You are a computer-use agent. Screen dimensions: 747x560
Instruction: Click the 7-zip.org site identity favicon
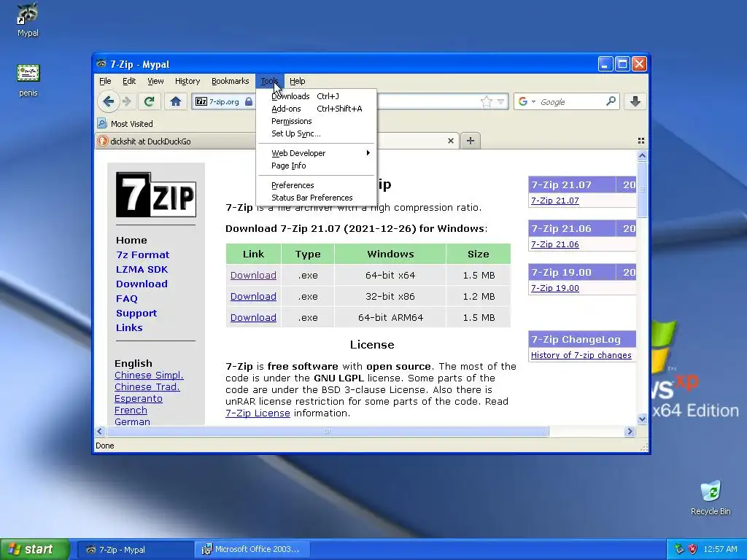coord(201,101)
